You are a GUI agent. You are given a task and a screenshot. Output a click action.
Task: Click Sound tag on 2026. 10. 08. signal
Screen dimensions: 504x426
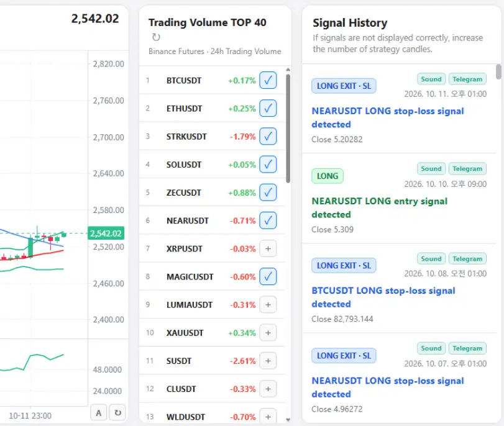click(x=431, y=258)
